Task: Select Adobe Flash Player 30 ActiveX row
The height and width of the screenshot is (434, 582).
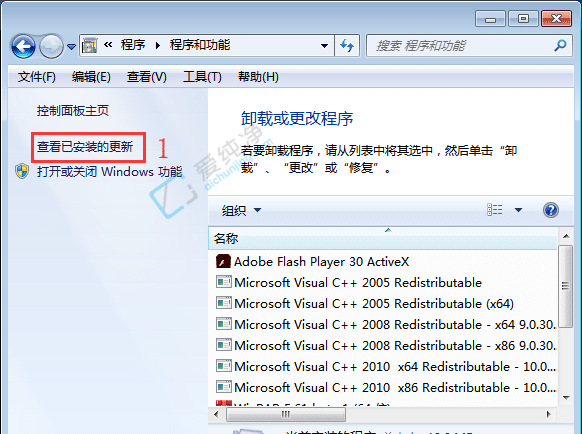Action: pyautogui.click(x=383, y=262)
